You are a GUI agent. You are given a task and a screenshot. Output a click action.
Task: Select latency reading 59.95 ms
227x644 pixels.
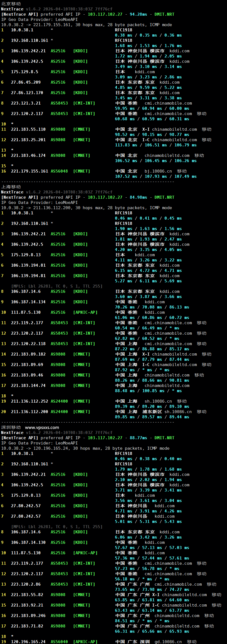coord(125,108)
